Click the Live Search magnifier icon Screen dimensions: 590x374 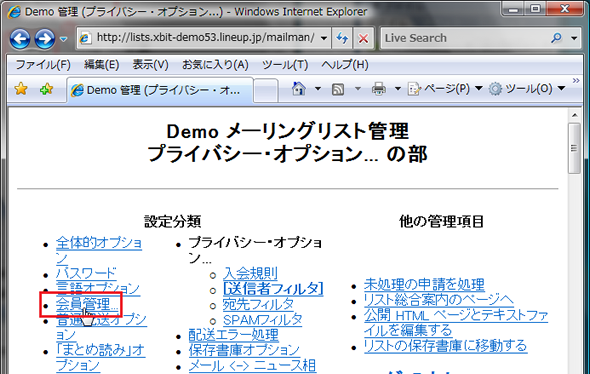[557, 38]
